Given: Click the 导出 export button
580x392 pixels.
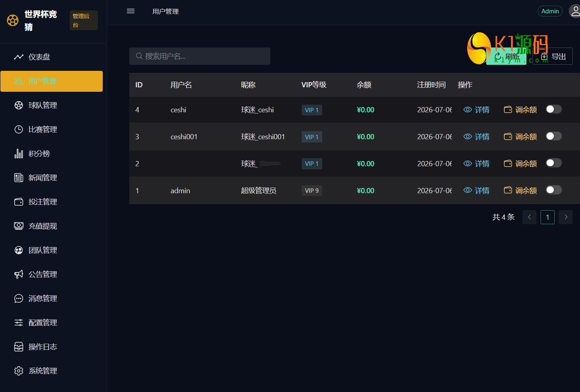Looking at the screenshot, I should click(553, 56).
